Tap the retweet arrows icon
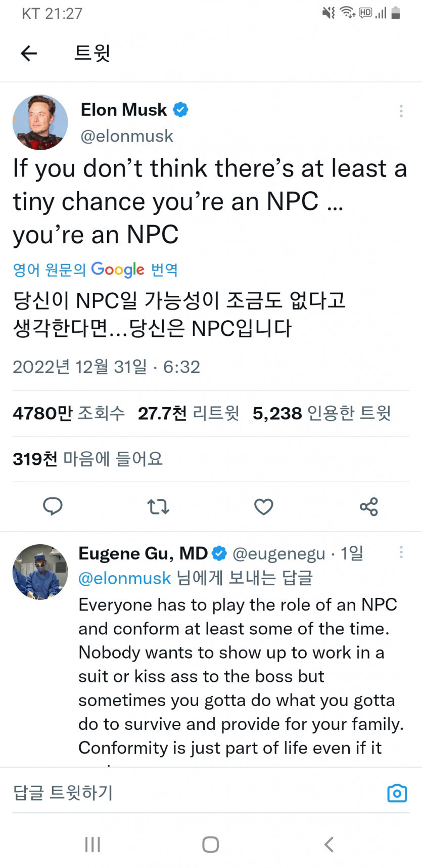This screenshot has height=868, width=422. (158, 506)
